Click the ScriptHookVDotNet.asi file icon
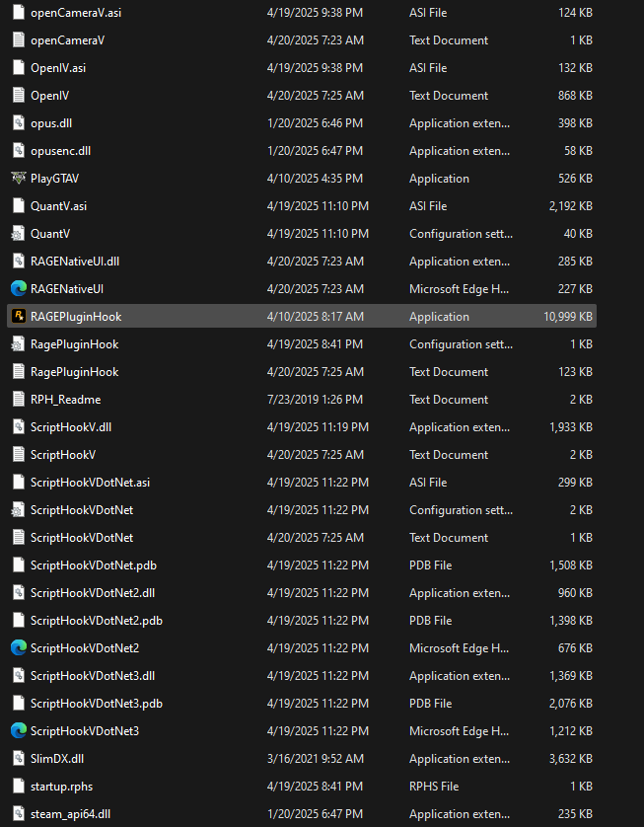This screenshot has height=827, width=644. (x=19, y=482)
